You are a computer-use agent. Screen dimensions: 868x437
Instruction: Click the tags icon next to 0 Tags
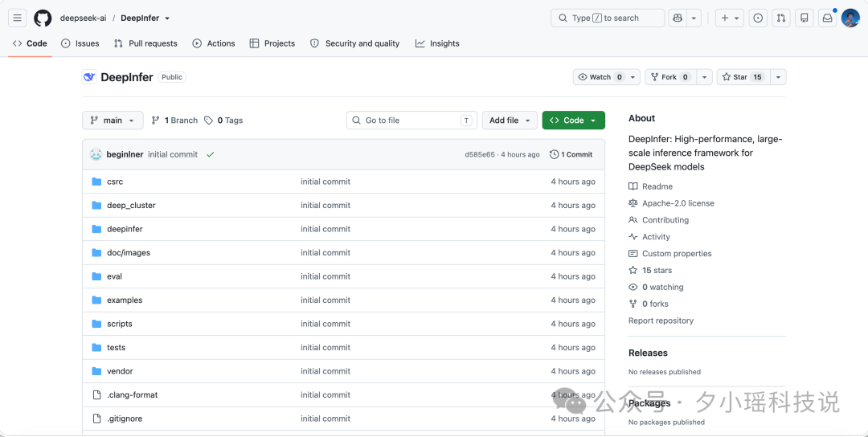[209, 120]
